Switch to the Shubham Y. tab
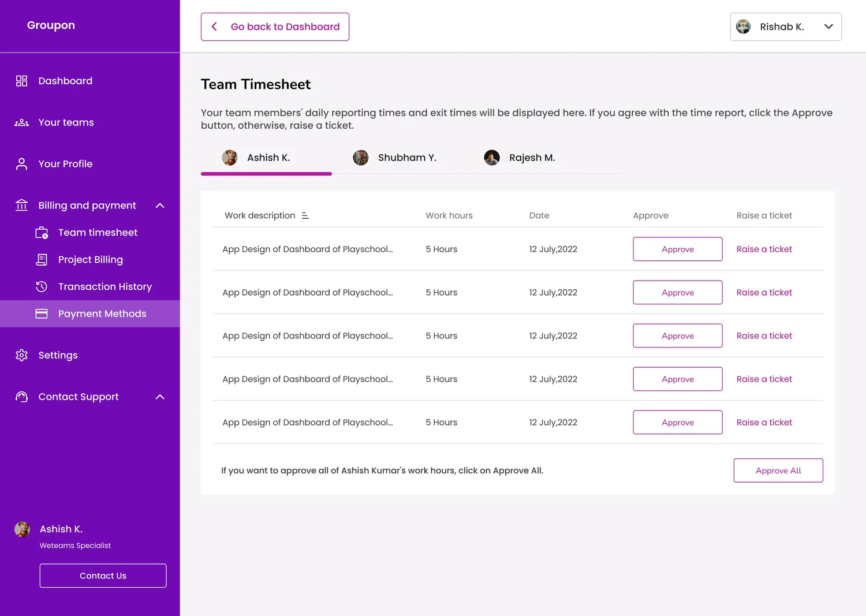The image size is (866, 616). [x=397, y=158]
